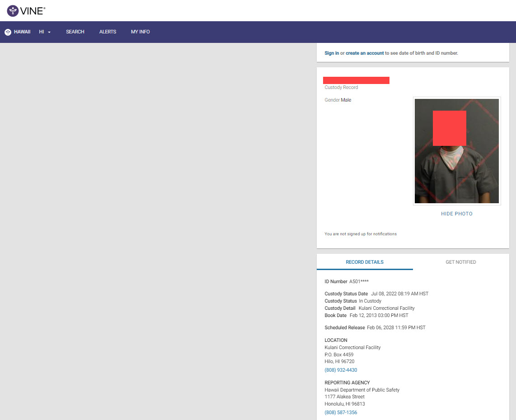Open MY INFO in navigation bar
This screenshot has height=420, width=516.
coord(140,32)
